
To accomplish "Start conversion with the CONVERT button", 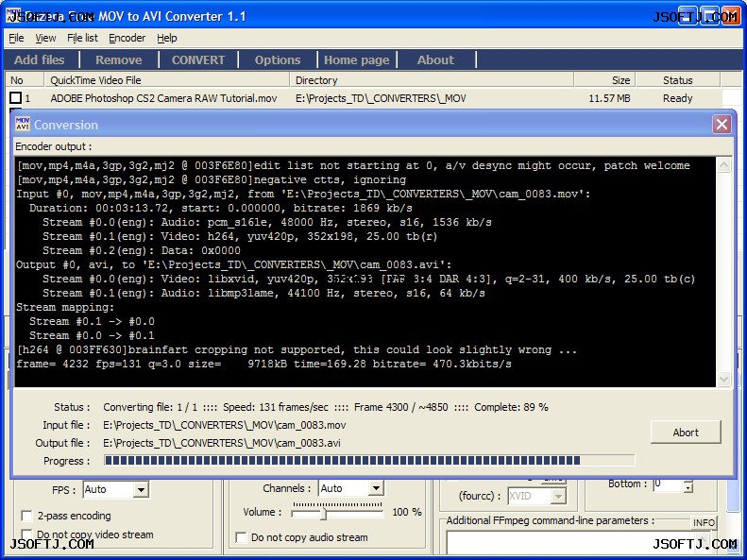I will pyautogui.click(x=198, y=60).
